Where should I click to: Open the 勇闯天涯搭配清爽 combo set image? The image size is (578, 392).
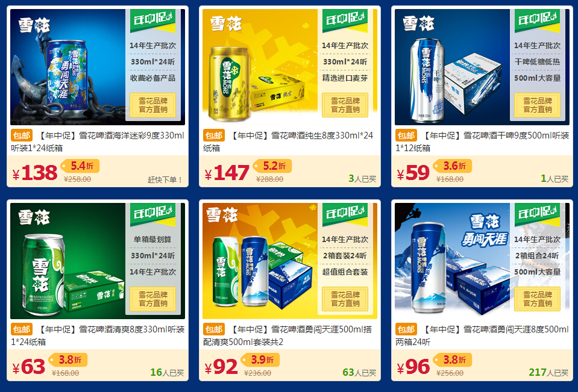click(x=290, y=261)
